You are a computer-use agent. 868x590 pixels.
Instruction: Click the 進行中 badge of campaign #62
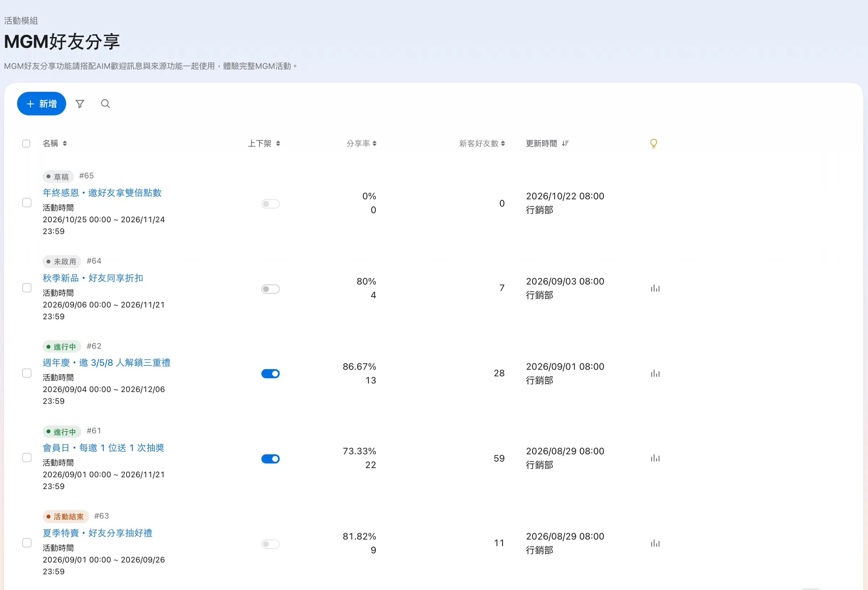point(61,347)
